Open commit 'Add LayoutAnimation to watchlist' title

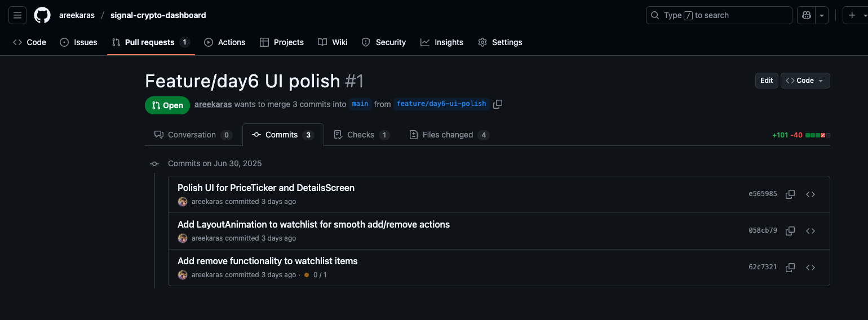click(x=313, y=224)
